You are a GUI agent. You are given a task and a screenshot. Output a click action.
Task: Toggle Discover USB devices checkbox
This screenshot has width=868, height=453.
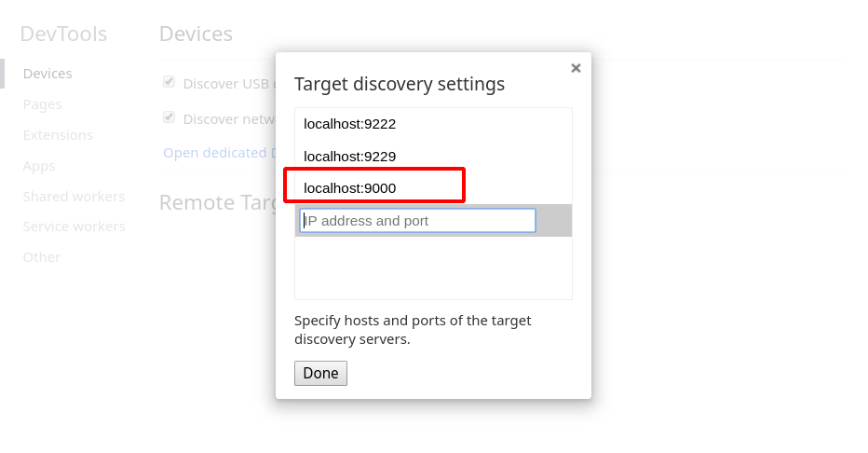170,82
